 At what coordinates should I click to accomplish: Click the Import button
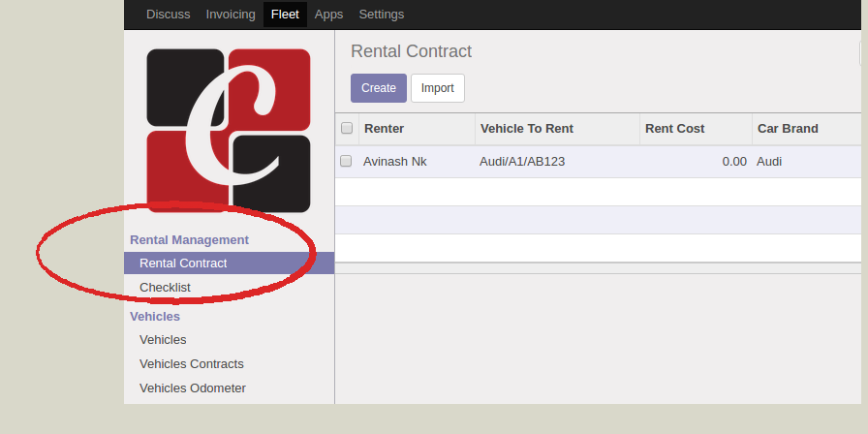coord(437,88)
